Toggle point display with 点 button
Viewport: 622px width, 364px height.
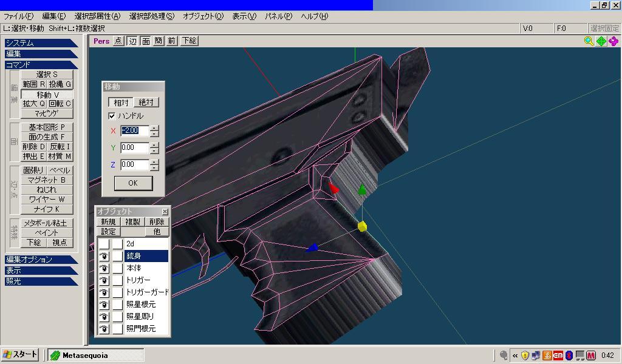coord(118,41)
